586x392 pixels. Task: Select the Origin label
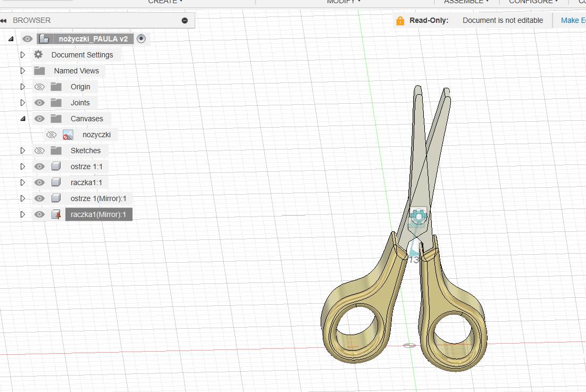pos(80,87)
